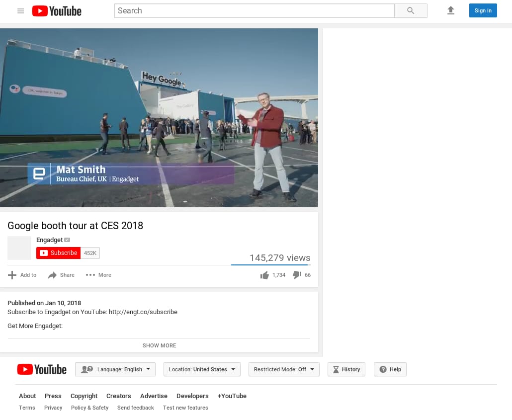Click the Get More Engadget text
Viewport: 512px width, 420px height.
(x=35, y=326)
